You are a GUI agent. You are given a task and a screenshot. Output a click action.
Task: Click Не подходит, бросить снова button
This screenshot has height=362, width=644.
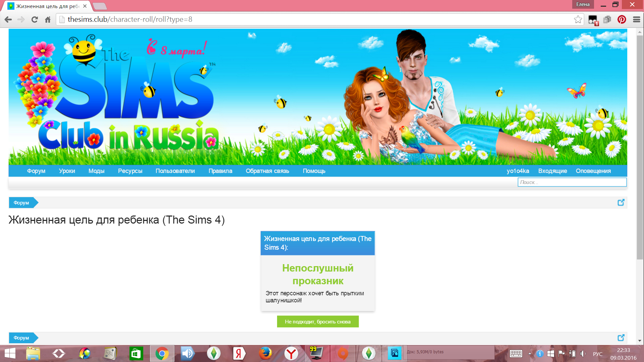318,322
